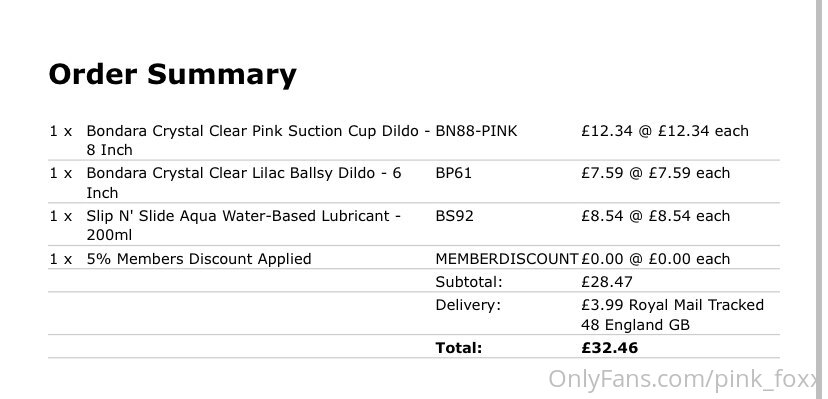
Task: Click the Subtotal label
Action: pos(469,282)
